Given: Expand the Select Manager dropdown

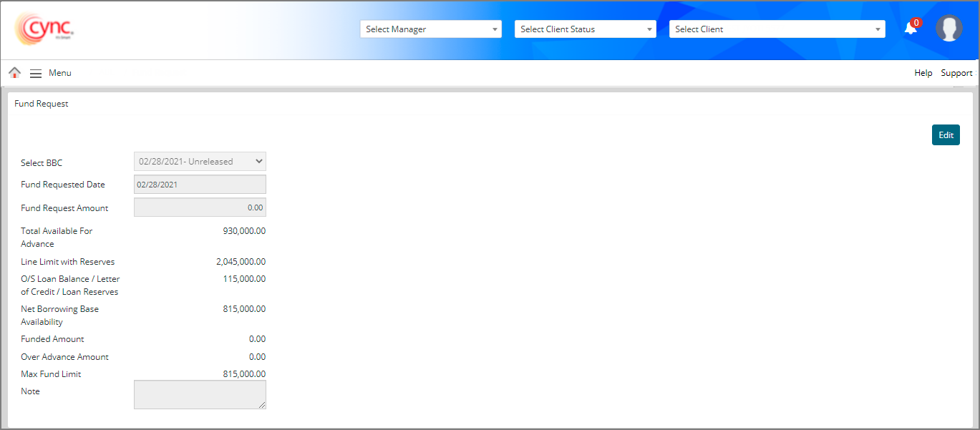Looking at the screenshot, I should coord(430,29).
